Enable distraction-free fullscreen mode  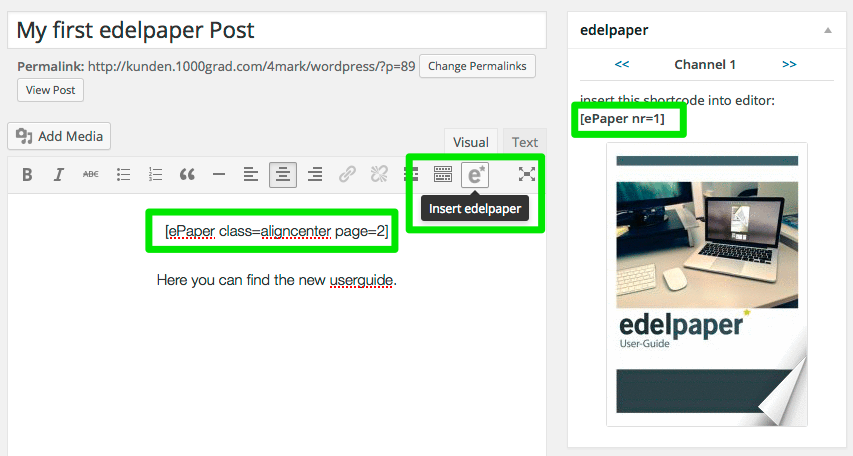[527, 175]
